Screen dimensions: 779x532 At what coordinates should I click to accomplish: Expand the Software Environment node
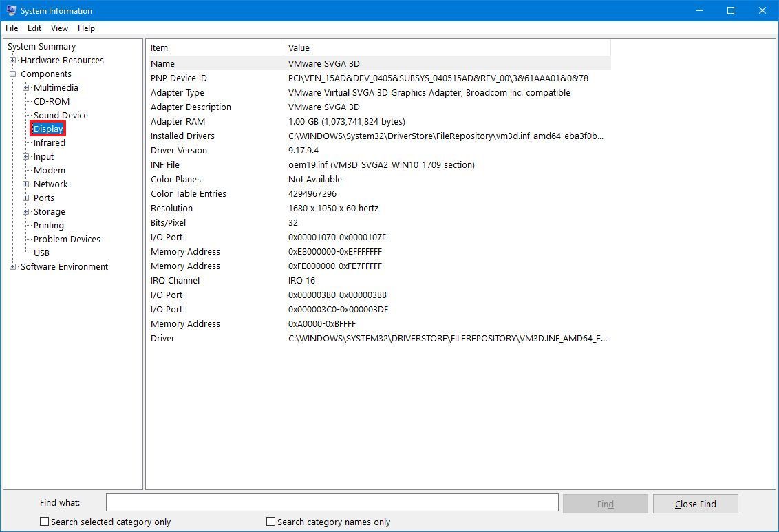(12, 266)
